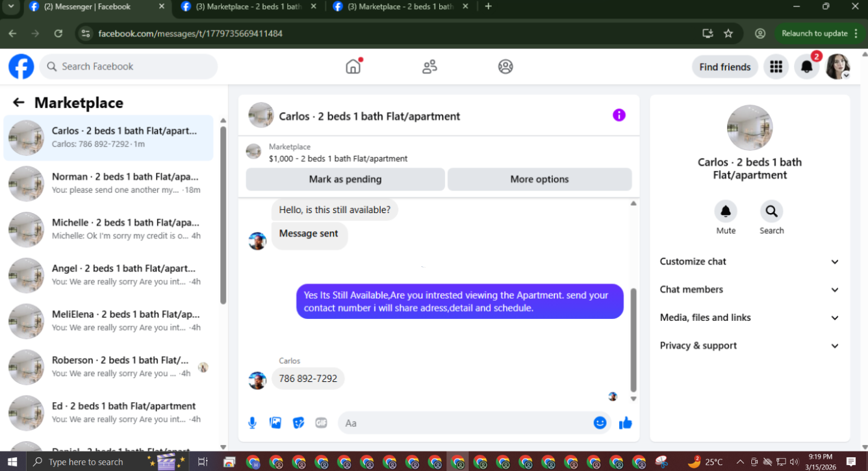Switch to Messenger | Facebook tab
The image size is (868, 471).
click(x=97, y=7)
